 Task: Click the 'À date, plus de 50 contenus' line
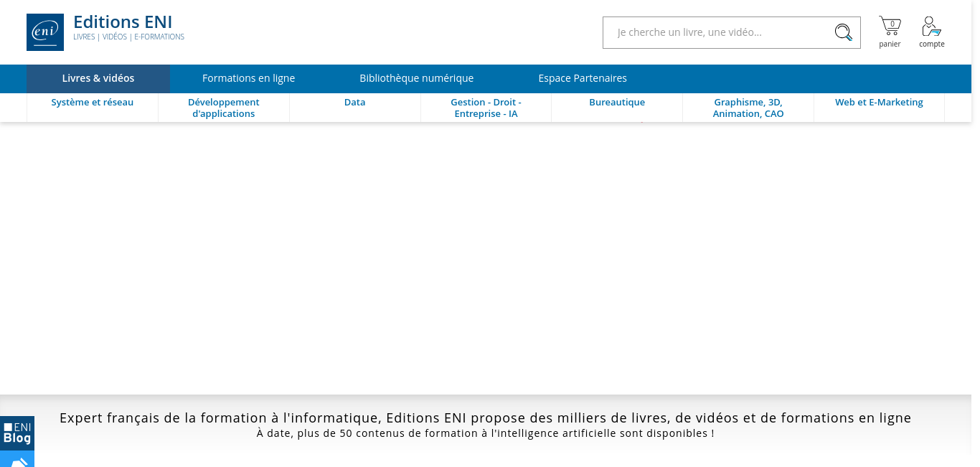[485, 433]
